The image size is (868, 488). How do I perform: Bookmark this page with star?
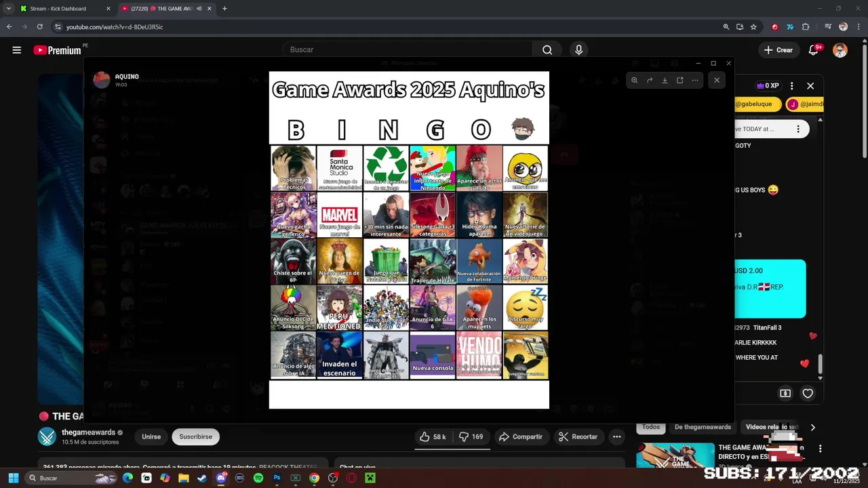[x=753, y=27]
